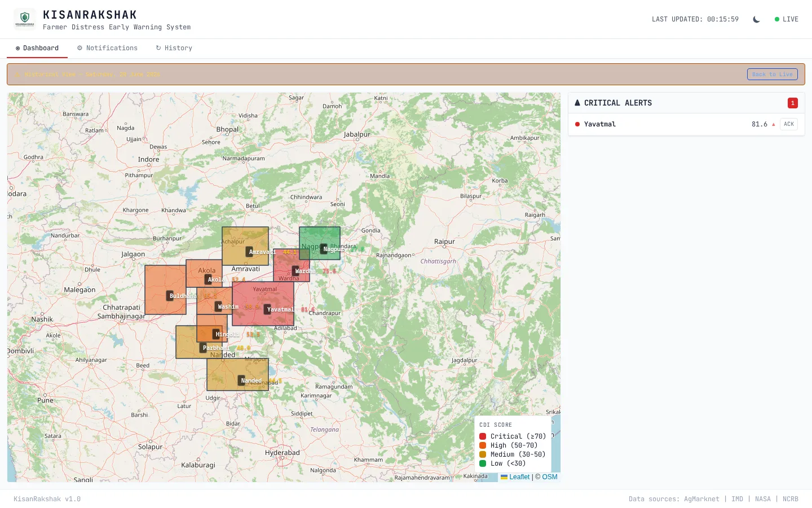Viewport: 812px width, 508px height.
Task: Acknowledge the Yavatmal alert with ACK
Action: coord(789,124)
